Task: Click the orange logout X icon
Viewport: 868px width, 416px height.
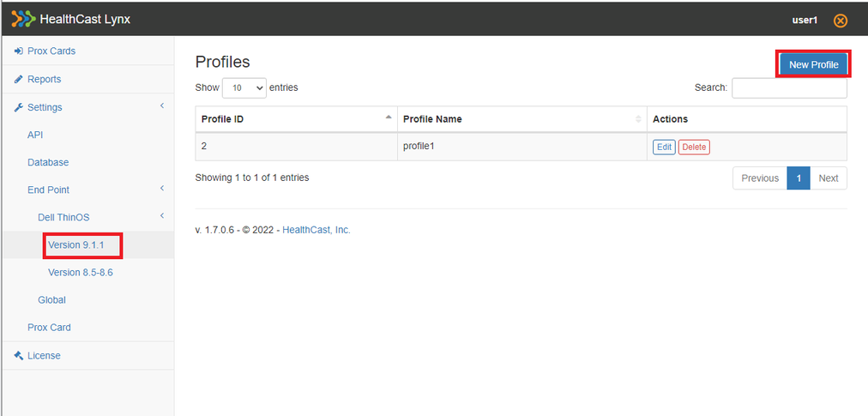Action: tap(841, 21)
